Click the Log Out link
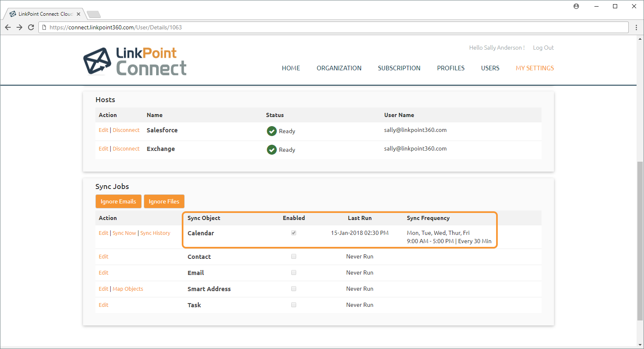Screen dimensions: 644x349 click(x=543, y=48)
